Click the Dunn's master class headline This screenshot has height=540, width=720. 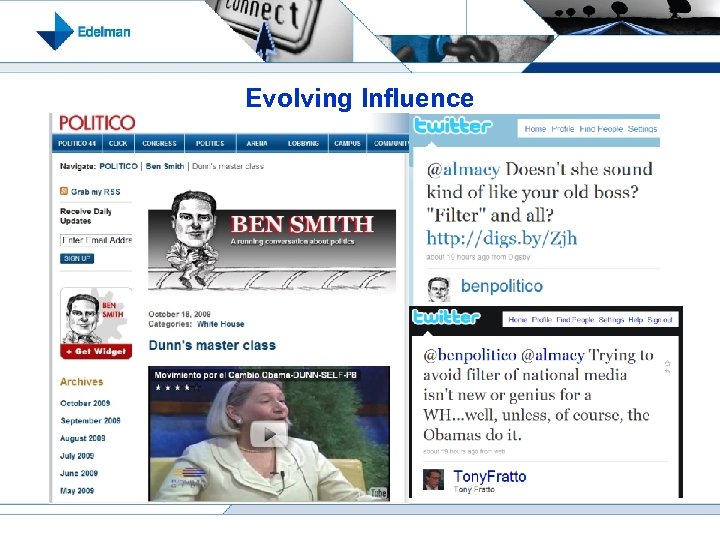[212, 345]
